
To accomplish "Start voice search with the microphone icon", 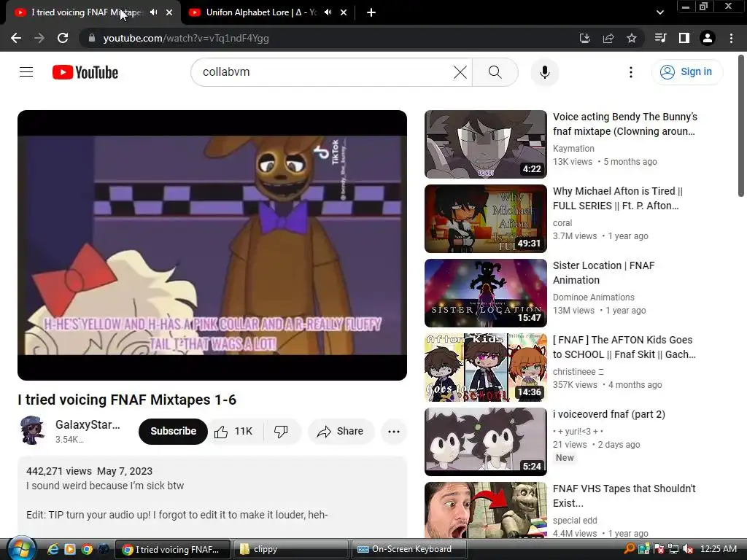I will tap(544, 72).
